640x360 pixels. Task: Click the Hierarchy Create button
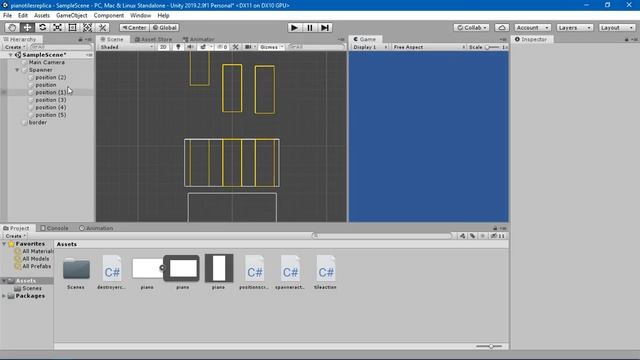click(x=14, y=47)
